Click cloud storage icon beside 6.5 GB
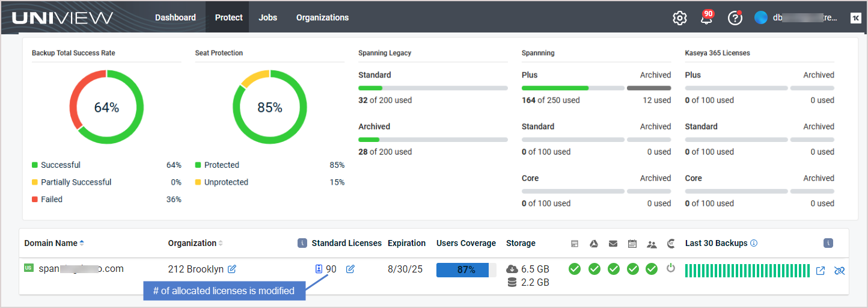 tap(512, 269)
